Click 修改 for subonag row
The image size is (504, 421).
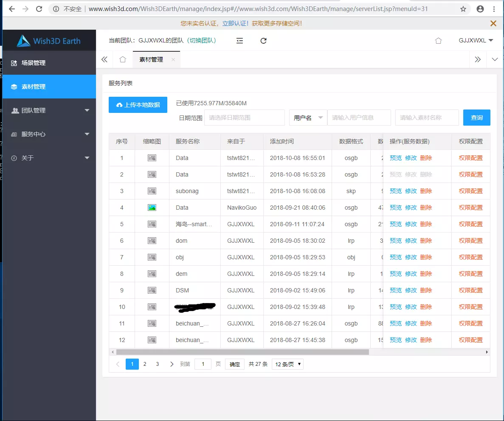[411, 191]
